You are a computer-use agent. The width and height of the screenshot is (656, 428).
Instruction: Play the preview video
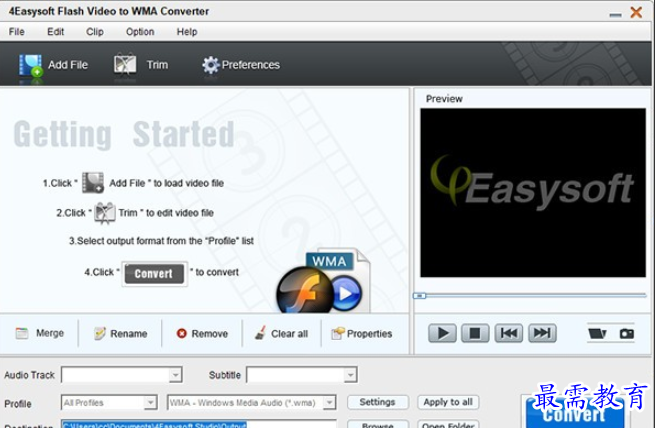coord(442,333)
